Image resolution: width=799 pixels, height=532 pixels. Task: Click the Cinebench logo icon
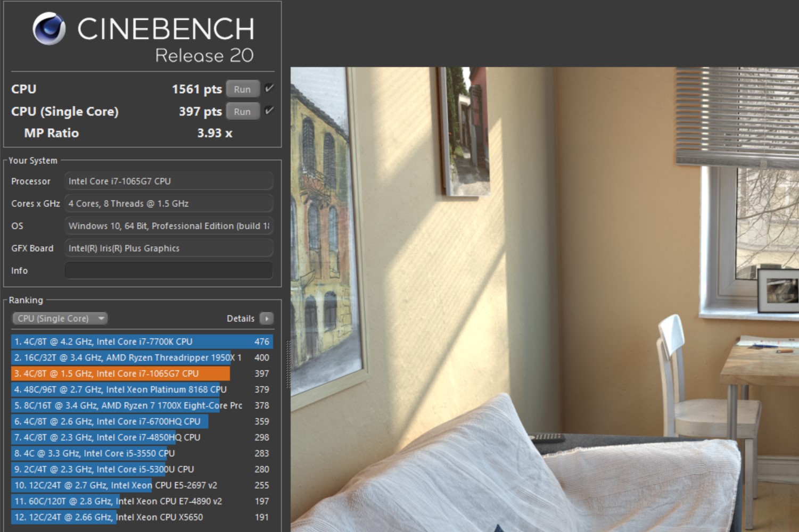pos(49,29)
